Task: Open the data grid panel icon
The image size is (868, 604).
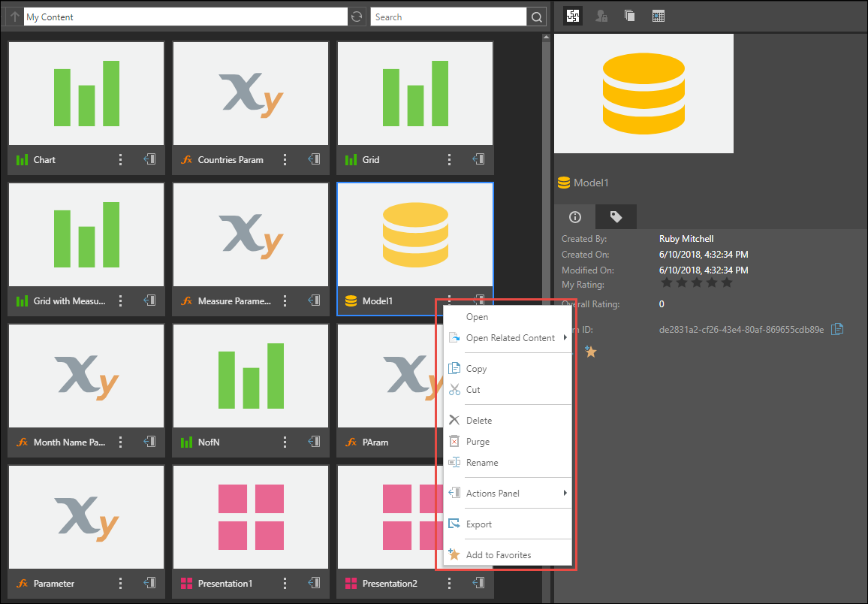Action: point(659,16)
